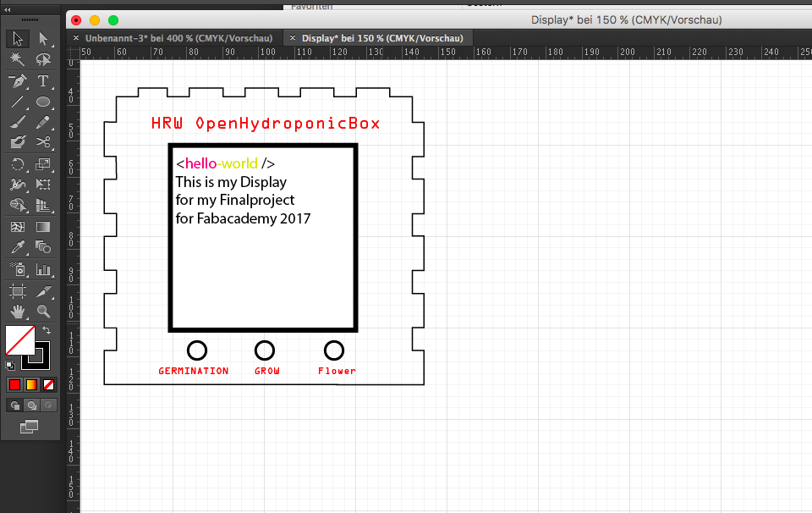This screenshot has height=513, width=812.
Task: Choose the Warp tool
Action: 17,185
